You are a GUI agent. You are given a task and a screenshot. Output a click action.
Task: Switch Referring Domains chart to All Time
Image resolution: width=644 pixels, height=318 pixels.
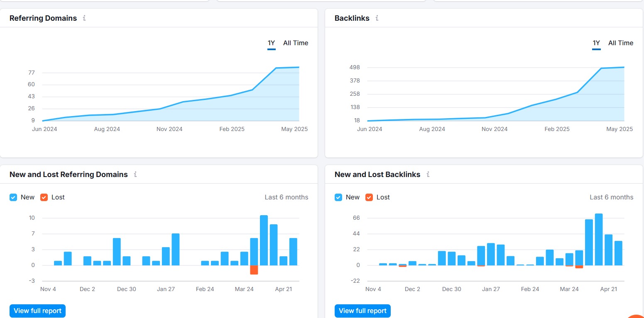point(296,43)
